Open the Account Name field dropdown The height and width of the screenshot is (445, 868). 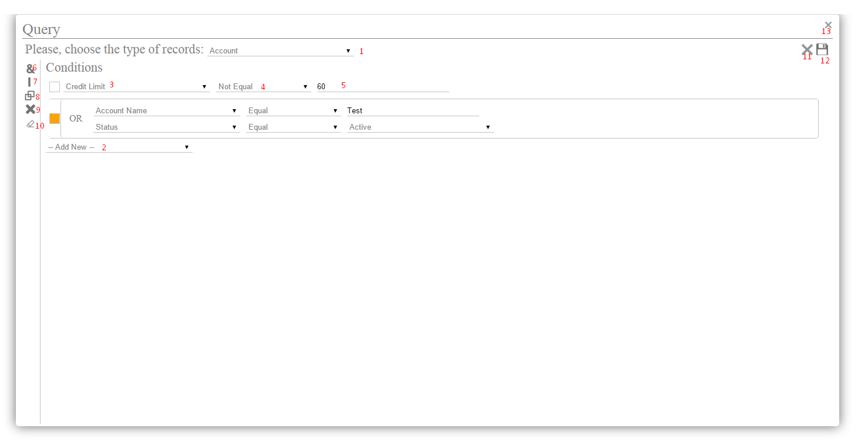point(166,111)
